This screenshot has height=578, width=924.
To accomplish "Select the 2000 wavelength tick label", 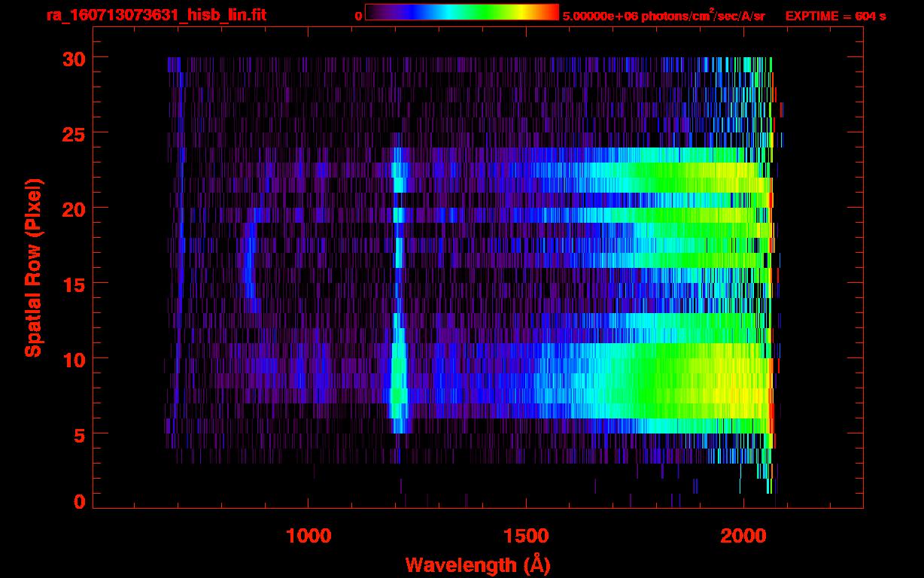I will pyautogui.click(x=743, y=536).
